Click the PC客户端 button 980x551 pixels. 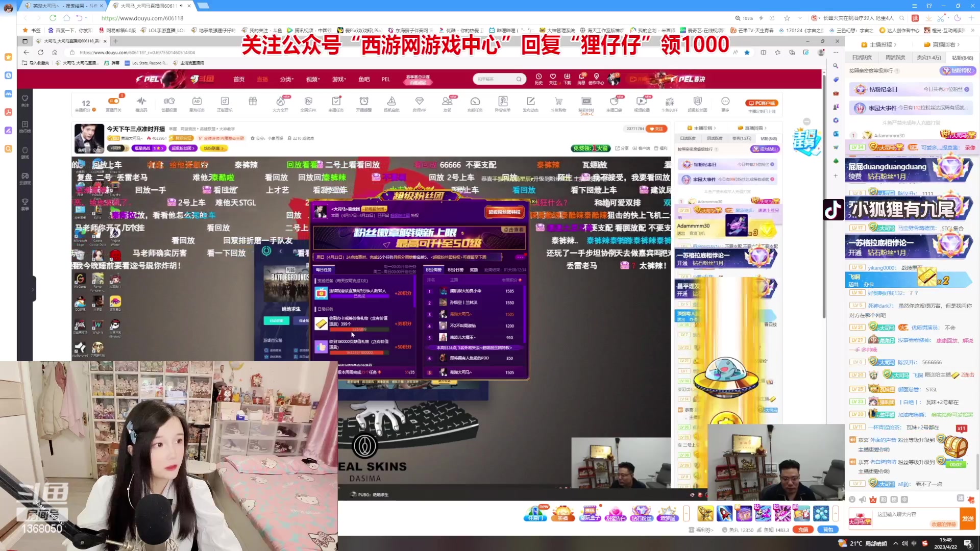coord(762,103)
